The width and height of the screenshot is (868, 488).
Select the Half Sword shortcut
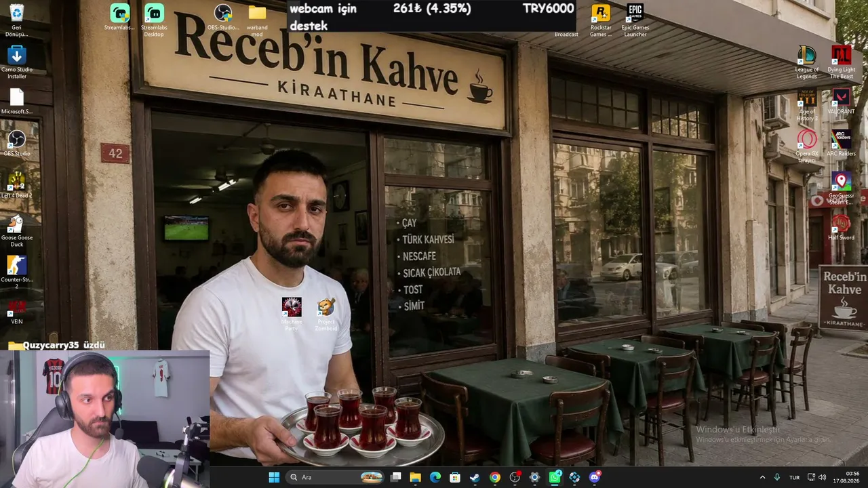pyautogui.click(x=842, y=228)
